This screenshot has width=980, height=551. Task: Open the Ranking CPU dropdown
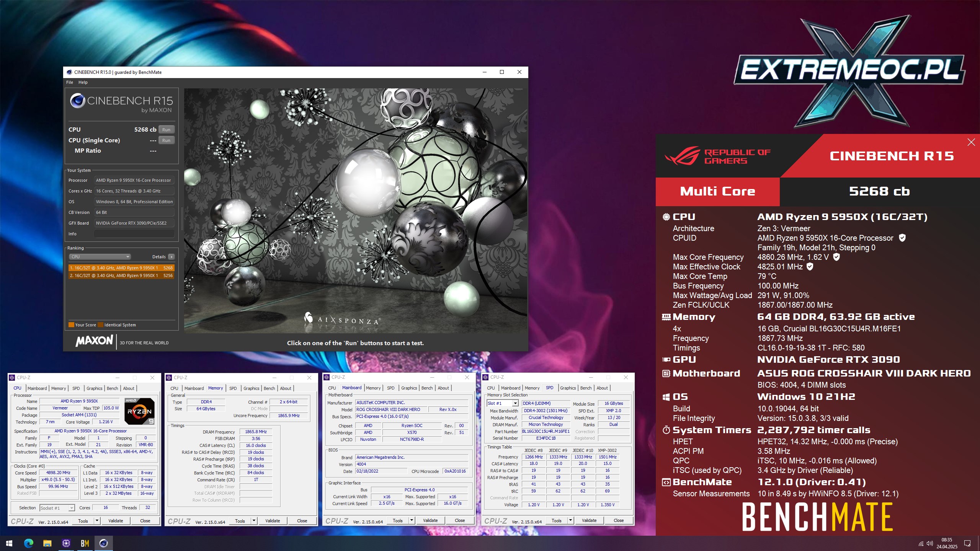click(100, 257)
